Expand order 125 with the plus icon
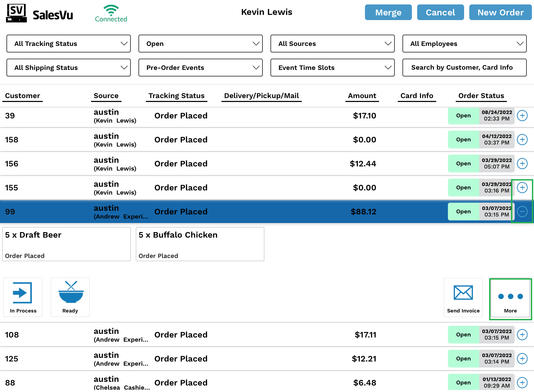 point(522,359)
